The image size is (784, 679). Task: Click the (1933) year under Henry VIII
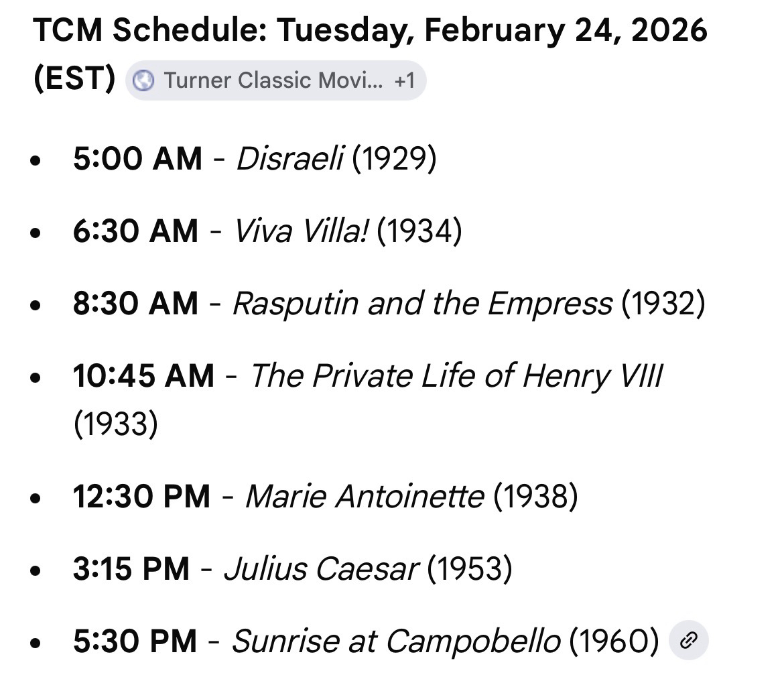(115, 424)
